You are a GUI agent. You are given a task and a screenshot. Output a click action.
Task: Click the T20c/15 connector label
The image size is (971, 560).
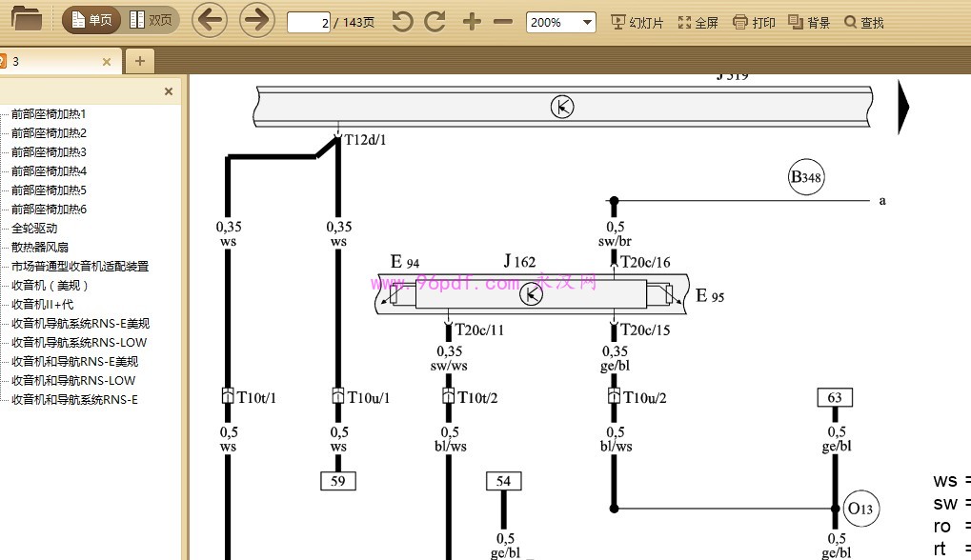point(645,330)
